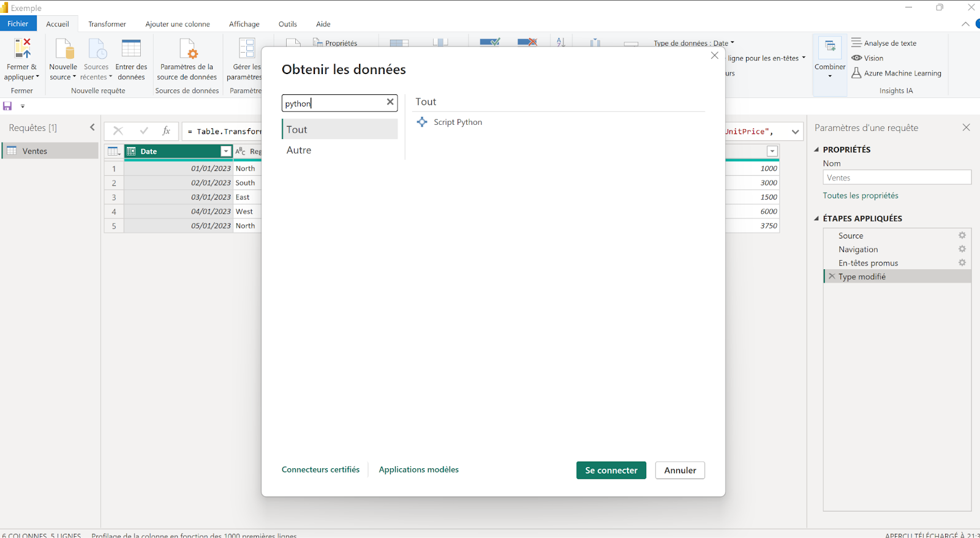Open the Fichier tab
The height and width of the screenshot is (538, 980).
pos(18,24)
